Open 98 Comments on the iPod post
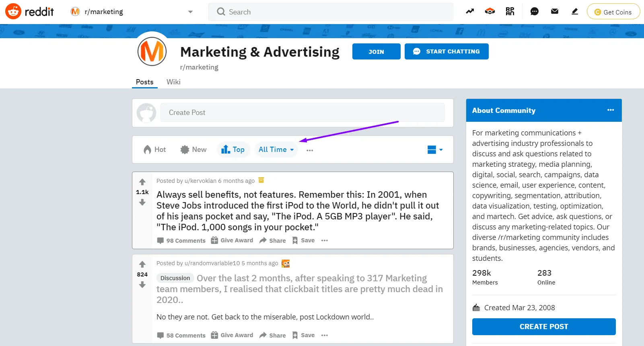 181,240
